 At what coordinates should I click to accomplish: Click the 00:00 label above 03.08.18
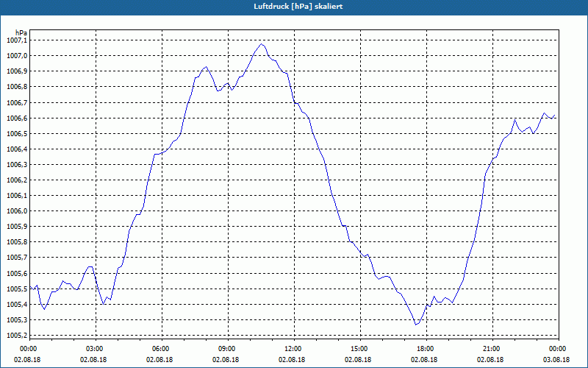559,349
